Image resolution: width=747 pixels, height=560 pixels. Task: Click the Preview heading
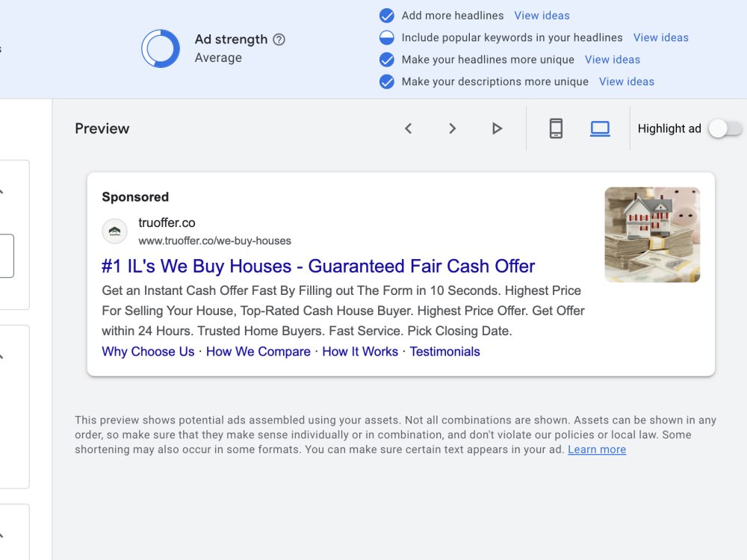coord(102,128)
